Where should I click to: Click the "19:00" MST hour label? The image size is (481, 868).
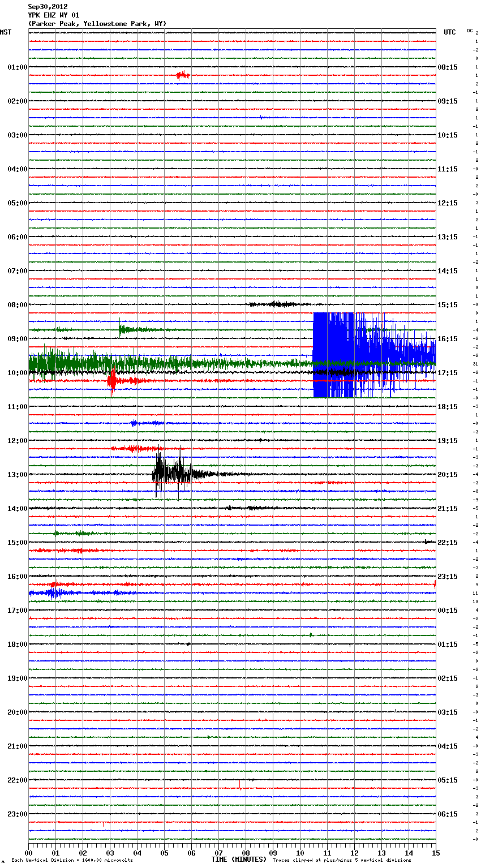[17, 678]
